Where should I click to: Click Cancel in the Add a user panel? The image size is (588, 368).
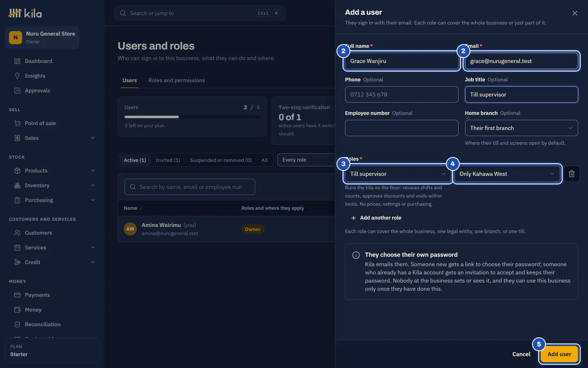point(521,354)
